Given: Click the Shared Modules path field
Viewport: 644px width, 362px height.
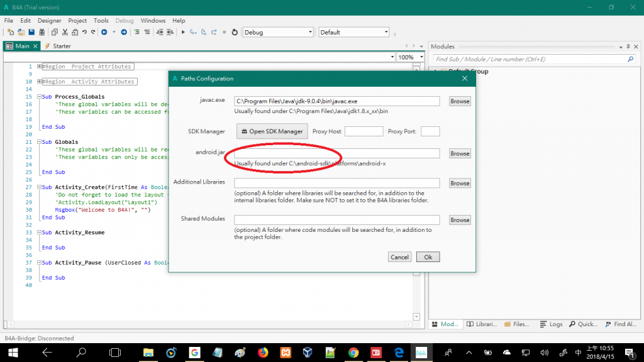Looking at the screenshot, I should click(x=337, y=220).
